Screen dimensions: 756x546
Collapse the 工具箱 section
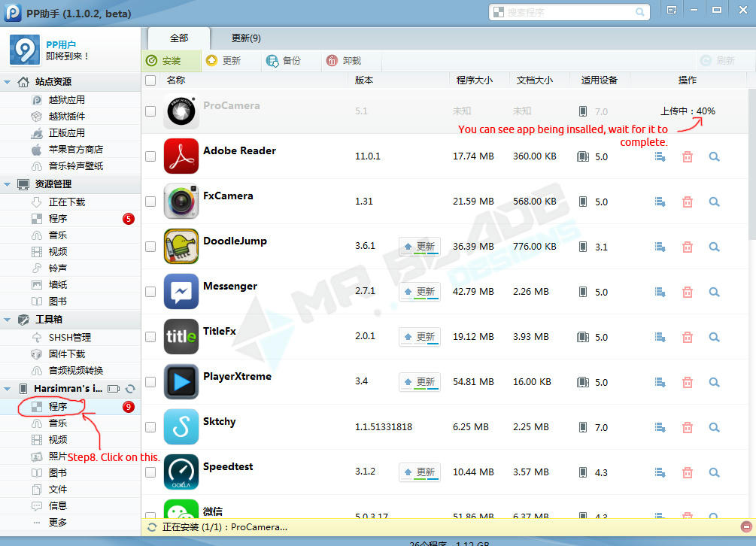pos(8,320)
